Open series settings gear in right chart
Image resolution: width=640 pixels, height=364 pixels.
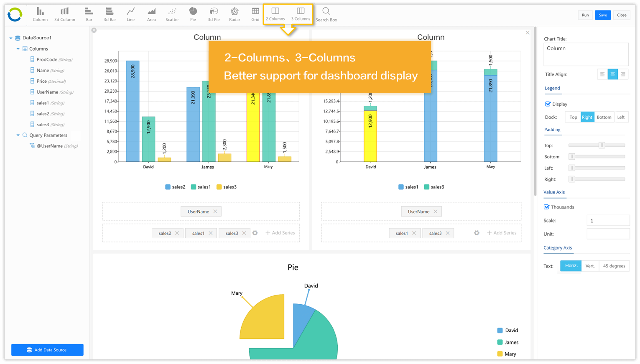coord(477,233)
